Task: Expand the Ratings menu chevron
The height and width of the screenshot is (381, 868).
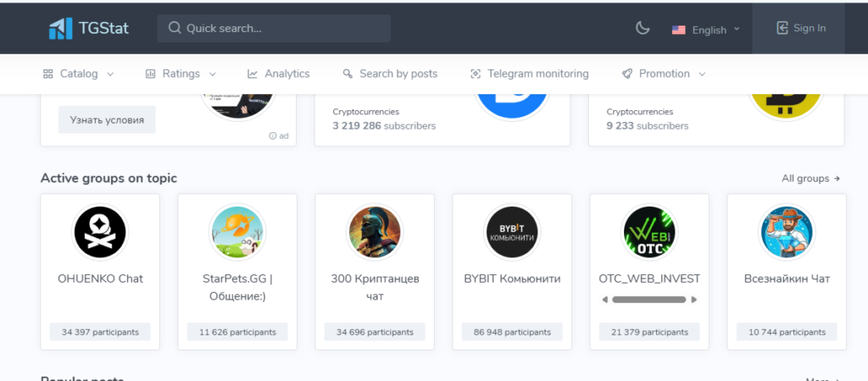Action: (x=212, y=75)
